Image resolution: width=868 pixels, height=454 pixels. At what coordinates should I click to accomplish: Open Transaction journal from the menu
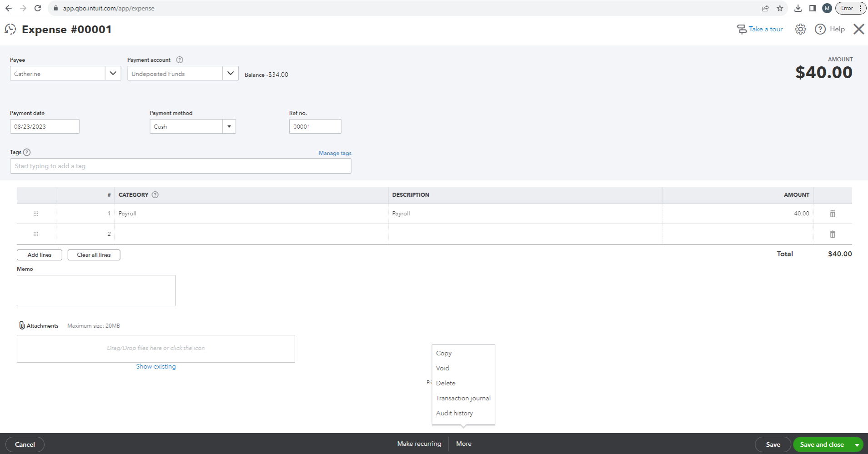pos(463,398)
